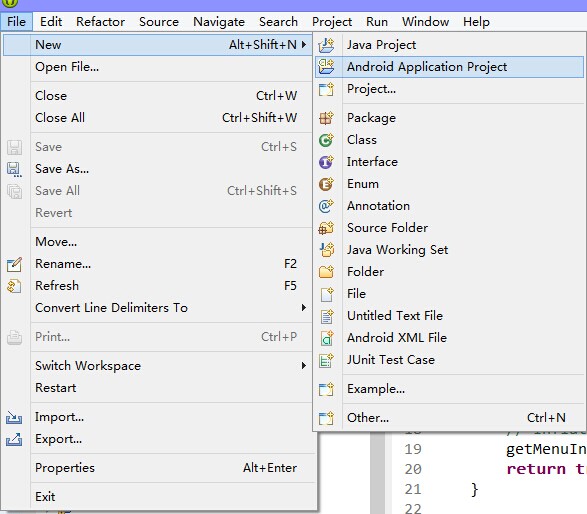Open the File menu

(16, 22)
